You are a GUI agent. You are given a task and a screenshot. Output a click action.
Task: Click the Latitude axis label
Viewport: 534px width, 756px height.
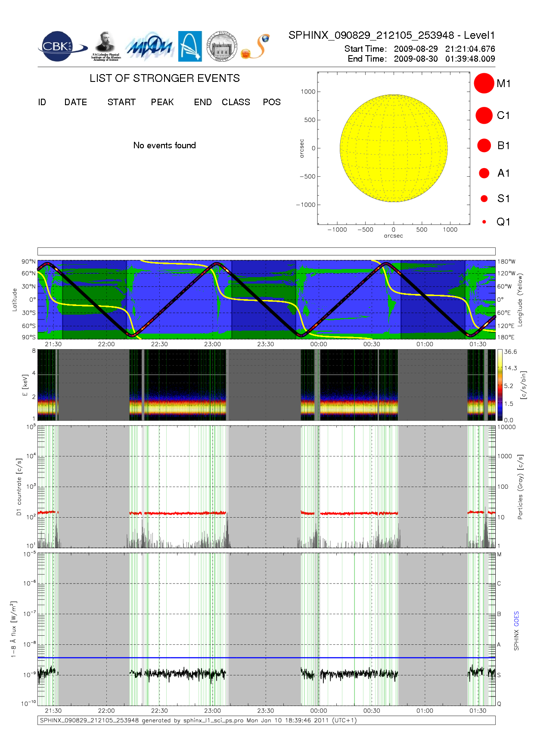tap(15, 300)
